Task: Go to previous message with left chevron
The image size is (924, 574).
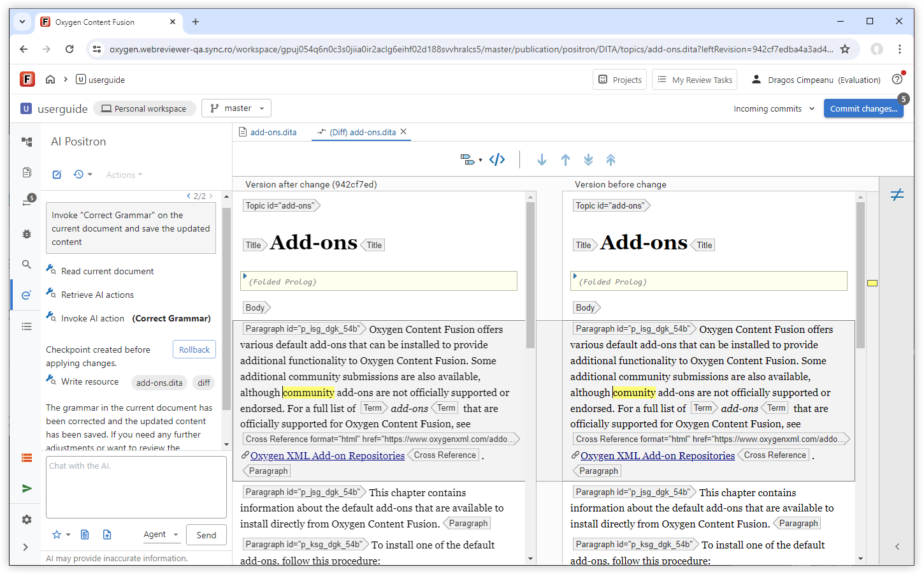Action: coord(189,196)
